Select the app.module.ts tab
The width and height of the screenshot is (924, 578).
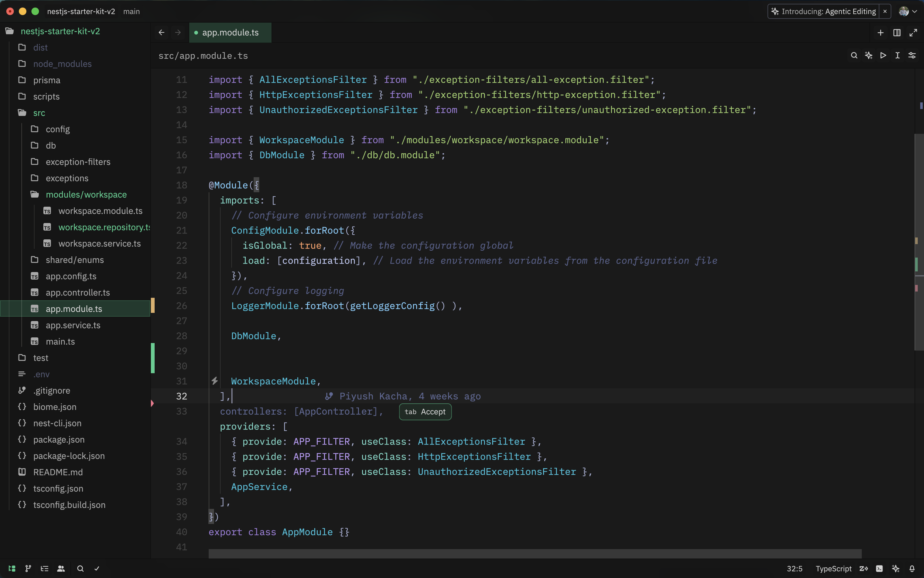230,33
